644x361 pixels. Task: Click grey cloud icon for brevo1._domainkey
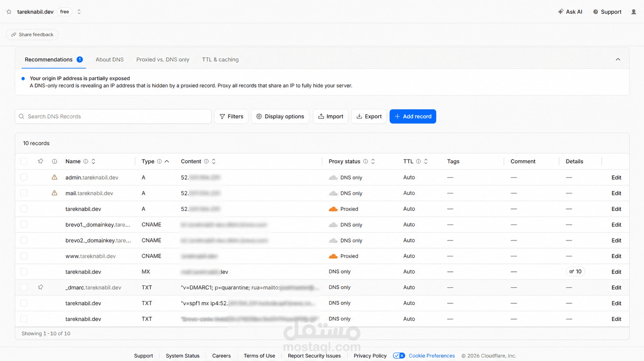point(333,225)
